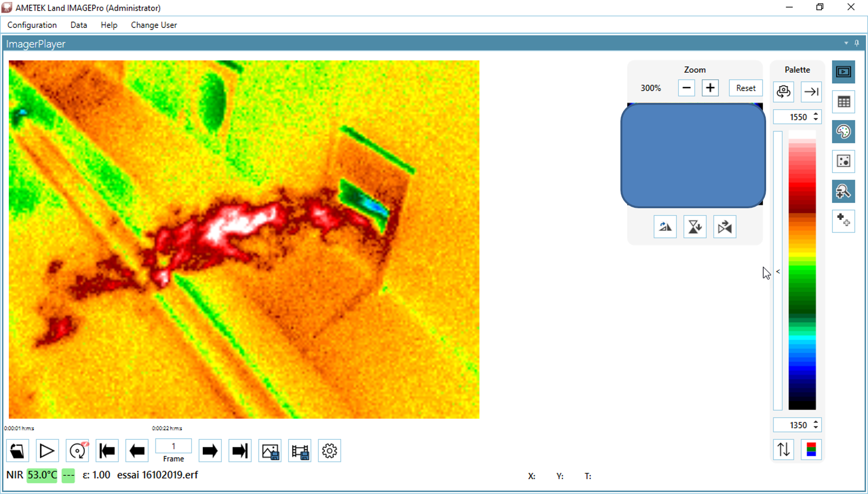
Task: Save the current image snapshot
Action: click(x=270, y=451)
